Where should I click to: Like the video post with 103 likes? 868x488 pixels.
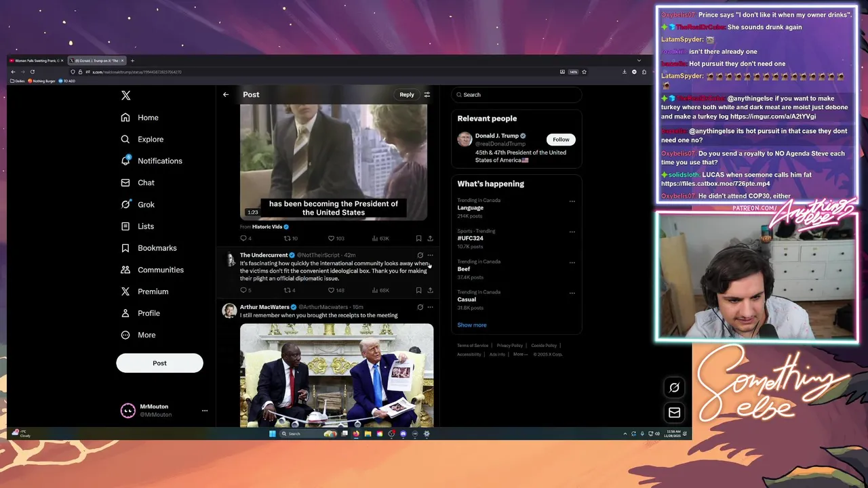tap(336, 239)
